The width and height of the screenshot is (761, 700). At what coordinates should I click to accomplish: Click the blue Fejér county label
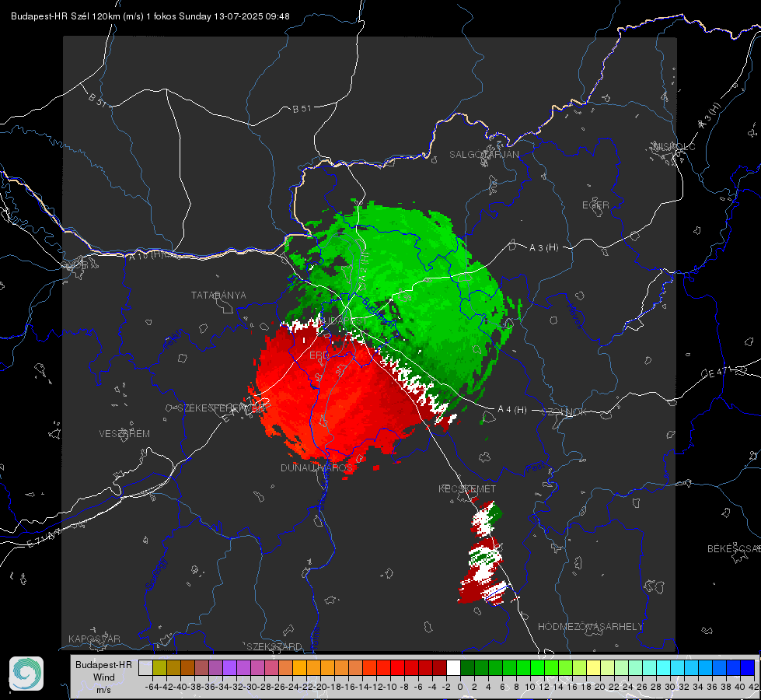click(x=174, y=340)
